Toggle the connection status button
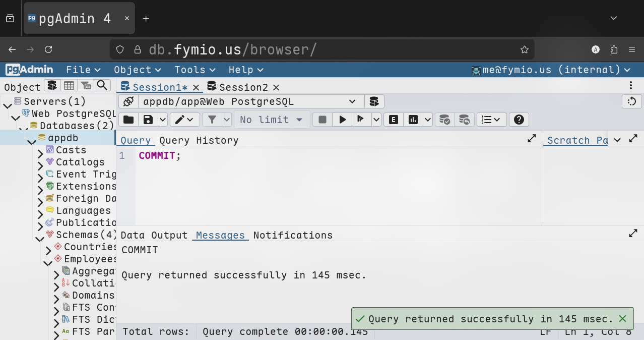The height and width of the screenshot is (340, 644). (x=128, y=101)
